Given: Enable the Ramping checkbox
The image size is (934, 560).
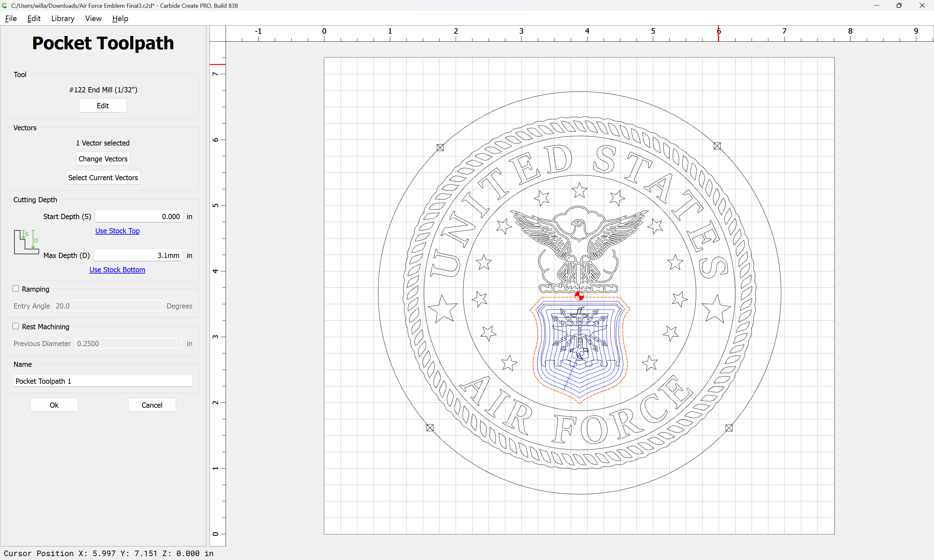Looking at the screenshot, I should point(16,289).
